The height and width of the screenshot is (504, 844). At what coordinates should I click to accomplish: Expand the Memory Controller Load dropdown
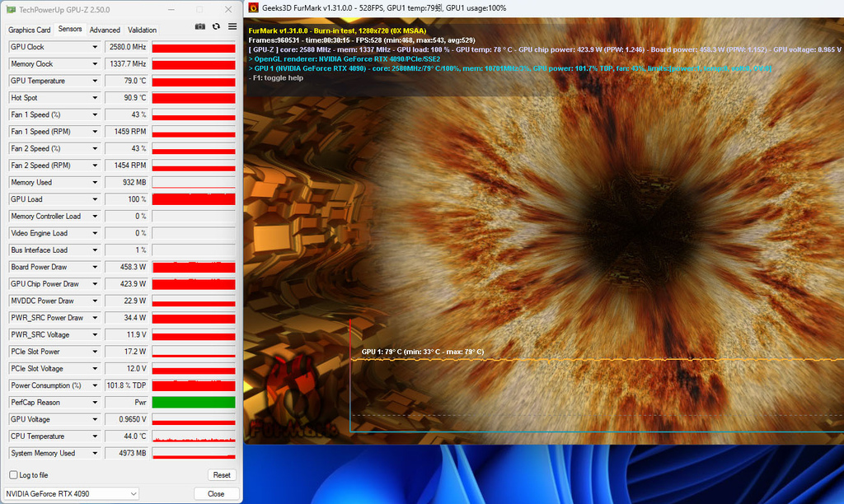[x=95, y=217]
